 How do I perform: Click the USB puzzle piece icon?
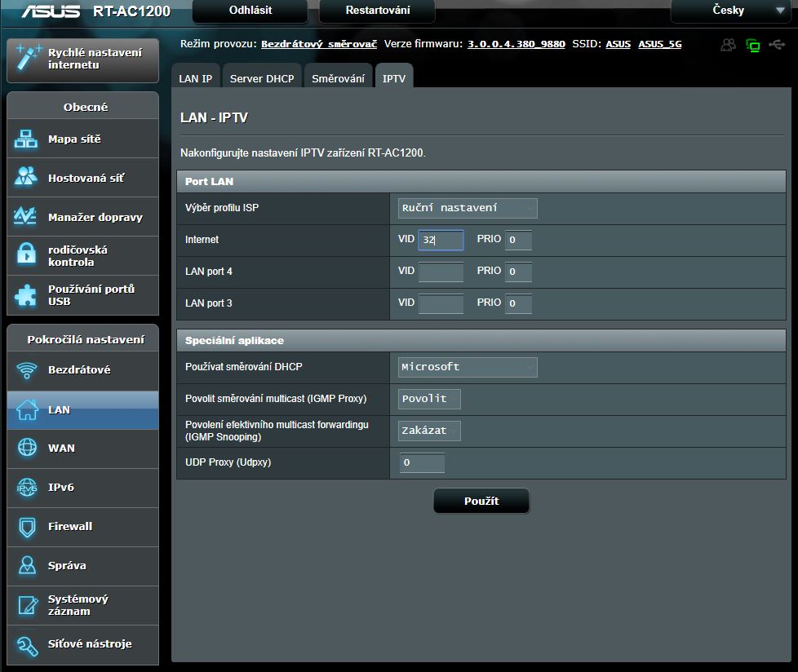25,295
